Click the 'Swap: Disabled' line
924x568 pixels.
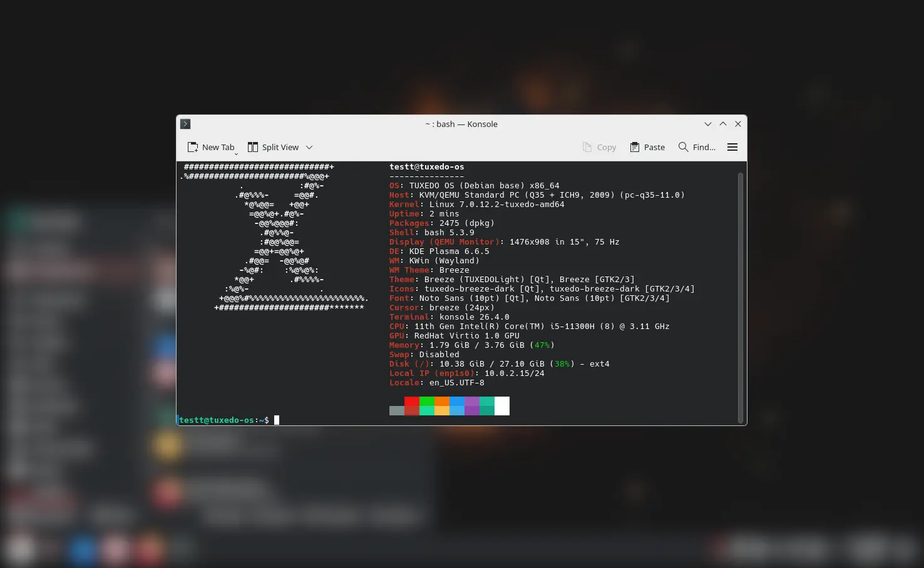pos(424,355)
